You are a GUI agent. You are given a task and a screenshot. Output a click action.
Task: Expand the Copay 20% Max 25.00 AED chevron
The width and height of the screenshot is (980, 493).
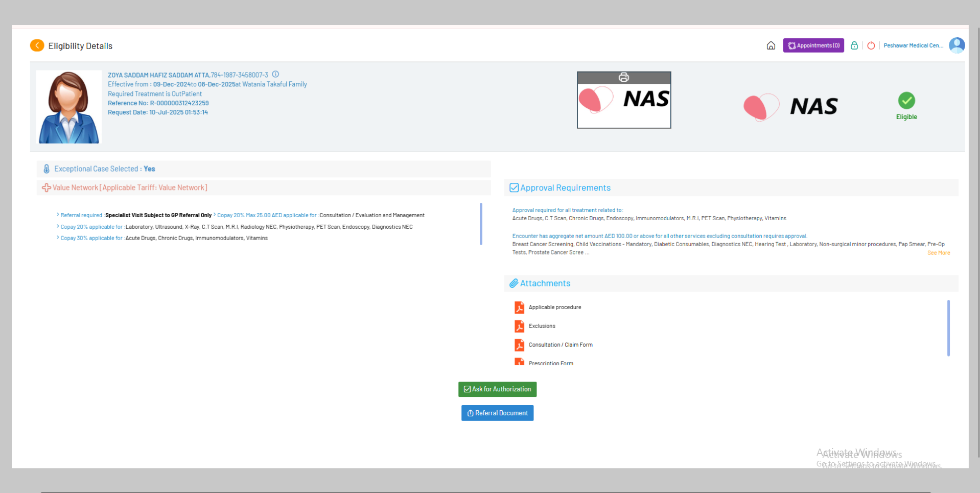click(215, 215)
